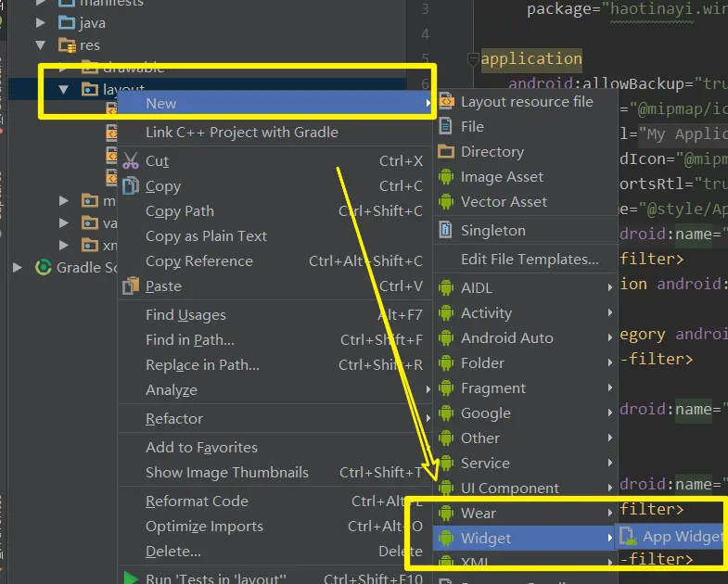This screenshot has width=728, height=584.
Task: Click the Android icon beside Google
Action: (x=446, y=413)
